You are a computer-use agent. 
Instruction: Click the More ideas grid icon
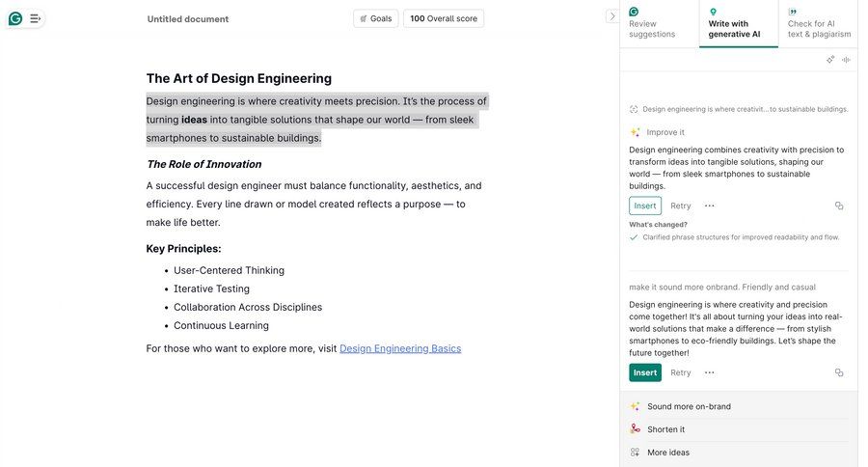(x=635, y=452)
